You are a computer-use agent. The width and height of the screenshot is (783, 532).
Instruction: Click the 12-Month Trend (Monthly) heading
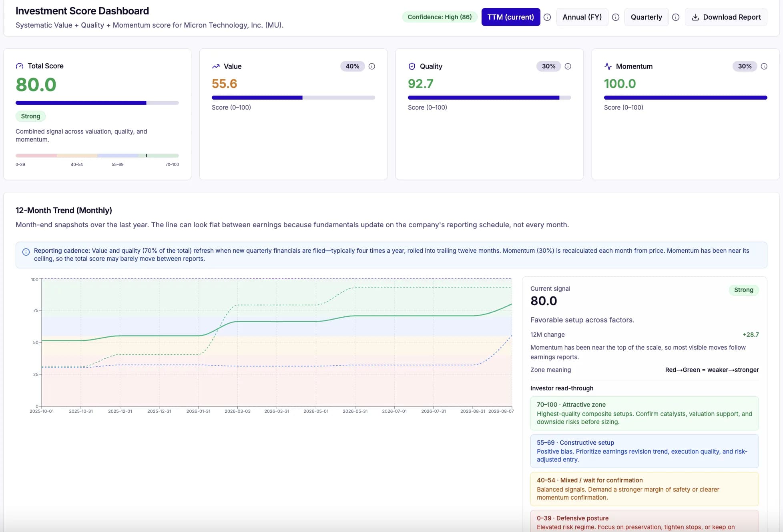(x=64, y=210)
